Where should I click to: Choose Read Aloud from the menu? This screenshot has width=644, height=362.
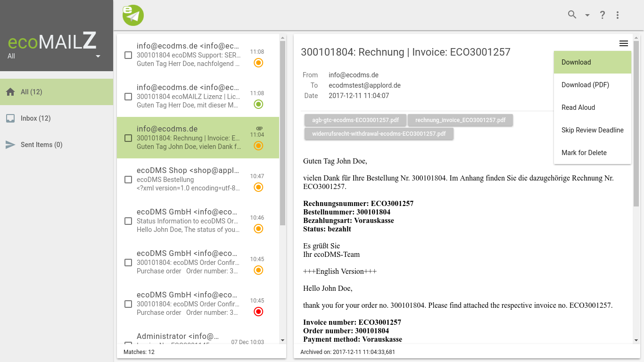coord(593,107)
